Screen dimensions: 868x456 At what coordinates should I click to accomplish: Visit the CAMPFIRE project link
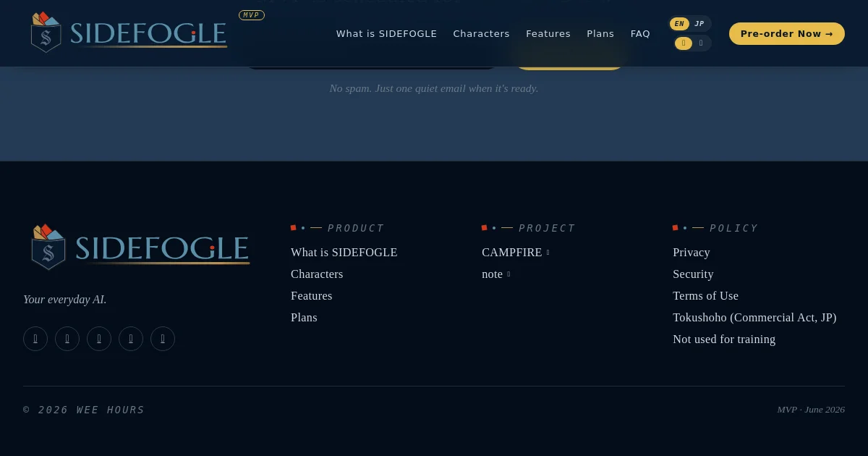[x=516, y=253]
